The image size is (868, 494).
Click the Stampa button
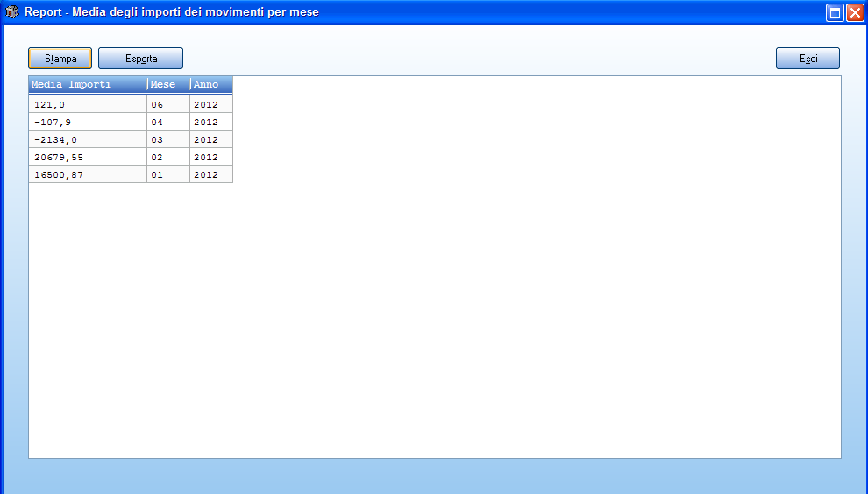(60, 58)
